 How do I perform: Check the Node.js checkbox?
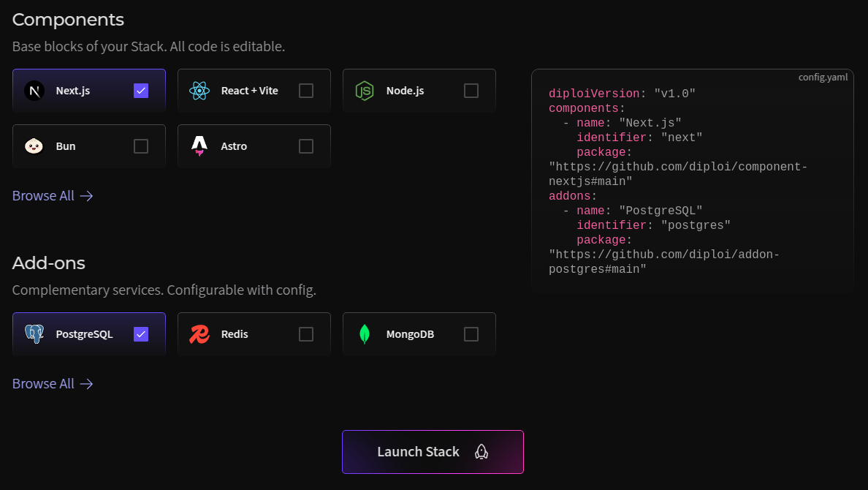471,91
